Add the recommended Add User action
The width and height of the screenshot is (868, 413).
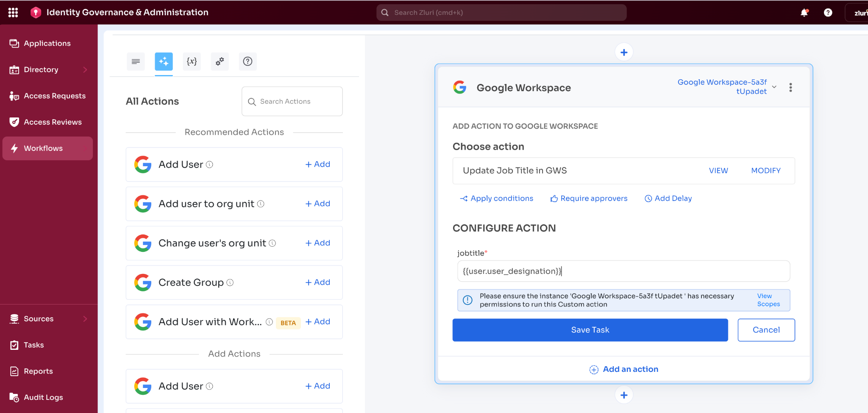(x=318, y=165)
